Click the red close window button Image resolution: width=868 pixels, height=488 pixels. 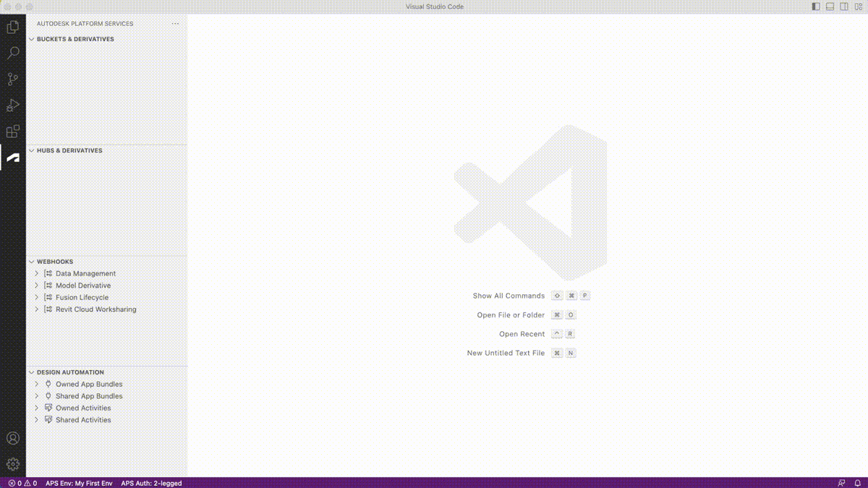pos(9,7)
